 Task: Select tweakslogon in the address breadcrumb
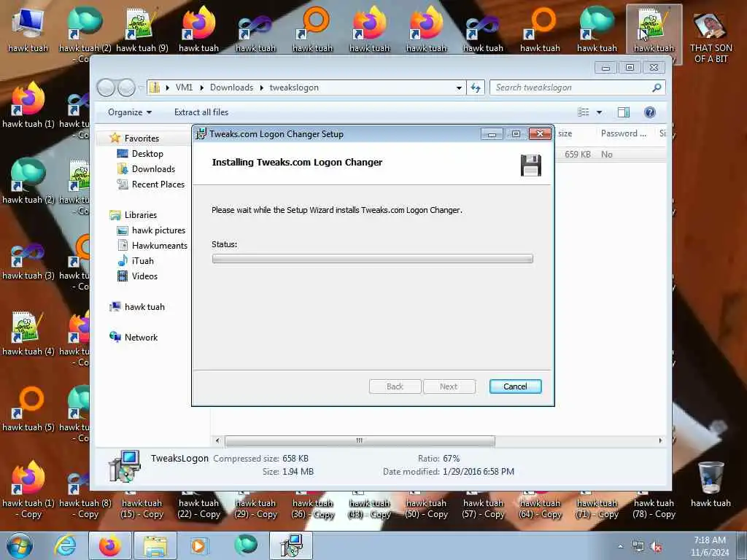pos(294,87)
